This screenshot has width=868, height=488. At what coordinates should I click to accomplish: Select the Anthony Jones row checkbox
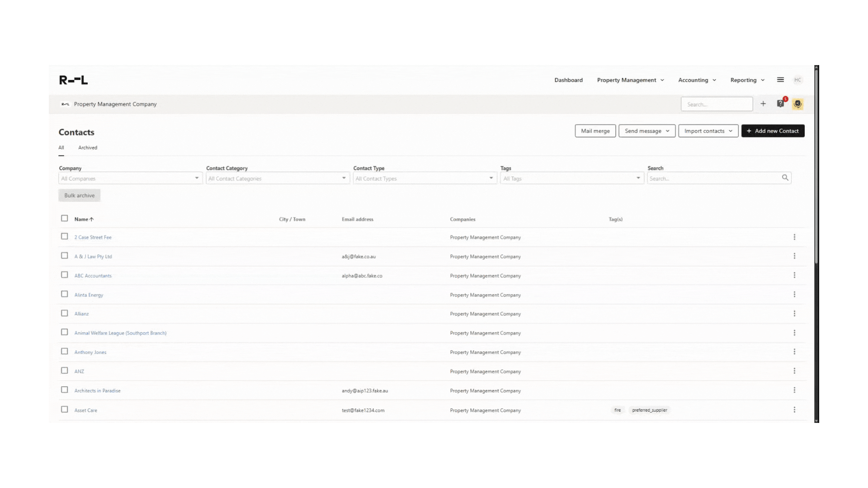[65, 352]
